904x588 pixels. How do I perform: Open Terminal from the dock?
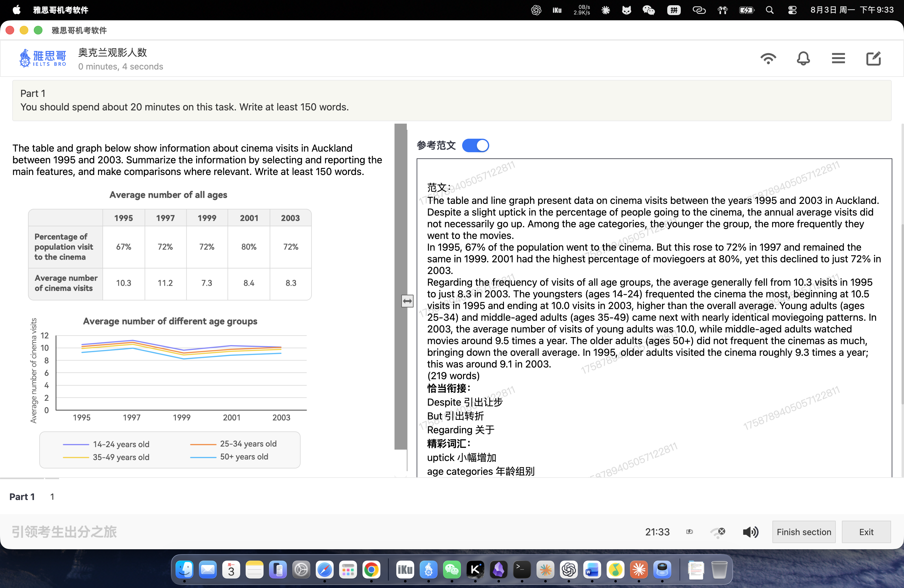(x=522, y=569)
